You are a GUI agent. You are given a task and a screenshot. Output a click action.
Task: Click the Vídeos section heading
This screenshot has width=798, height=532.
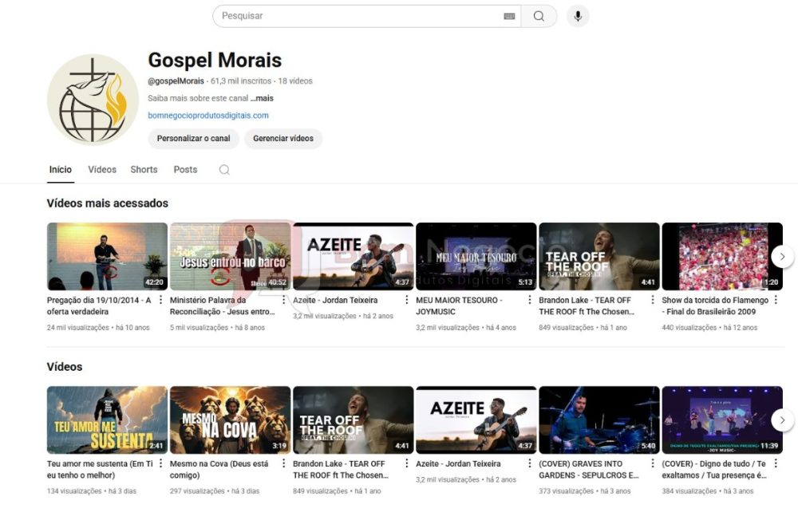click(65, 367)
